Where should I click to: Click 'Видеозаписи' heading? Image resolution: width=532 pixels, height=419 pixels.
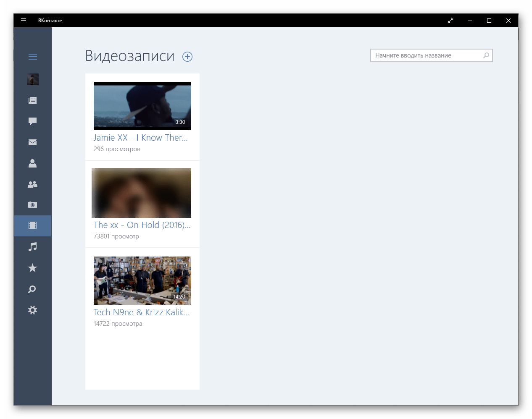(130, 56)
